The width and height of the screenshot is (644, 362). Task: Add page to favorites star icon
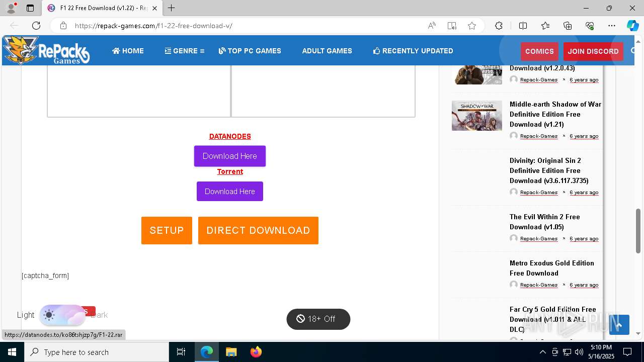pyautogui.click(x=472, y=26)
